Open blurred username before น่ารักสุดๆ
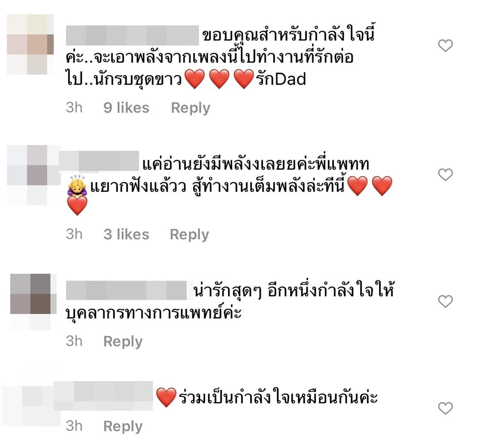The height and width of the screenshot is (448, 480). coord(126,290)
